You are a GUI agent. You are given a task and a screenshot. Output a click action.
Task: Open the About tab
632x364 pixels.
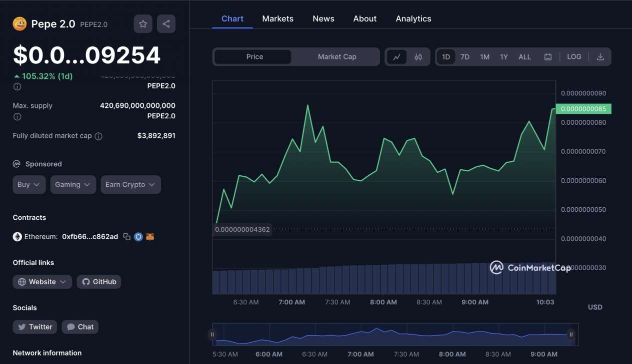point(365,18)
